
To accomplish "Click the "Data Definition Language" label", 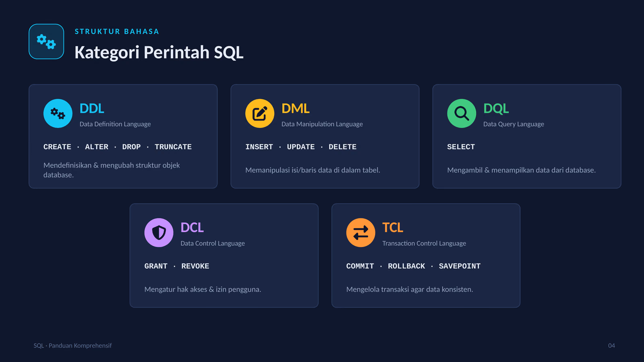I will click(115, 124).
